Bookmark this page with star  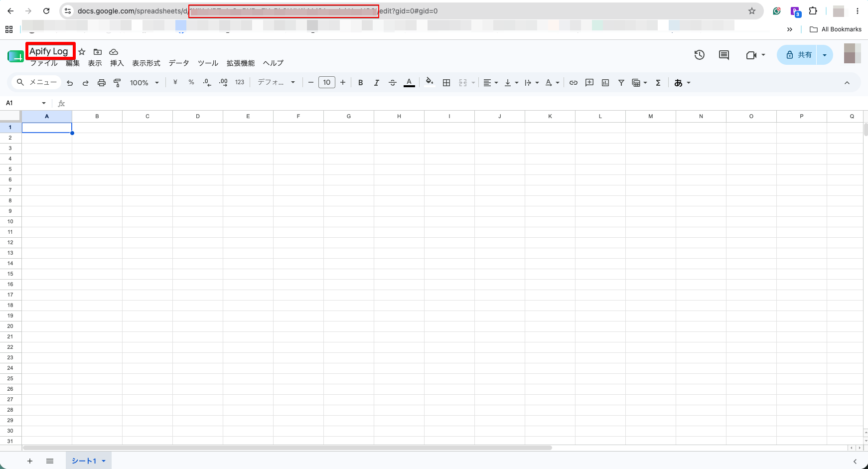752,11
